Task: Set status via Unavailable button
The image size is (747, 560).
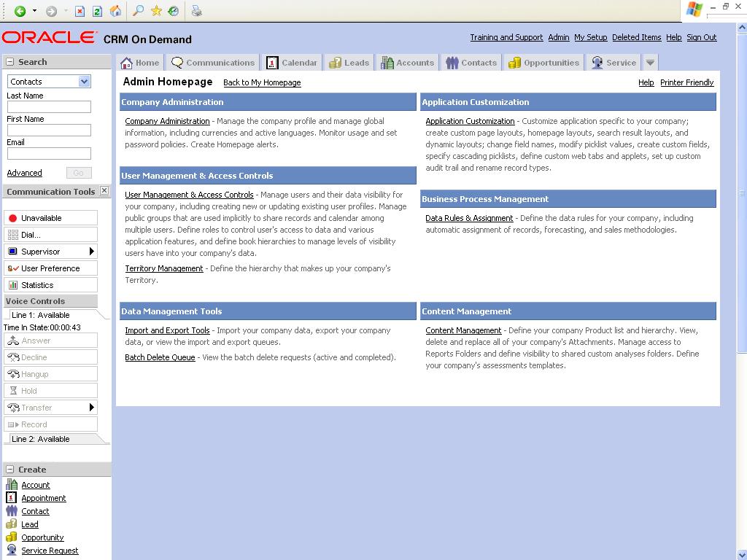Action: pos(50,217)
